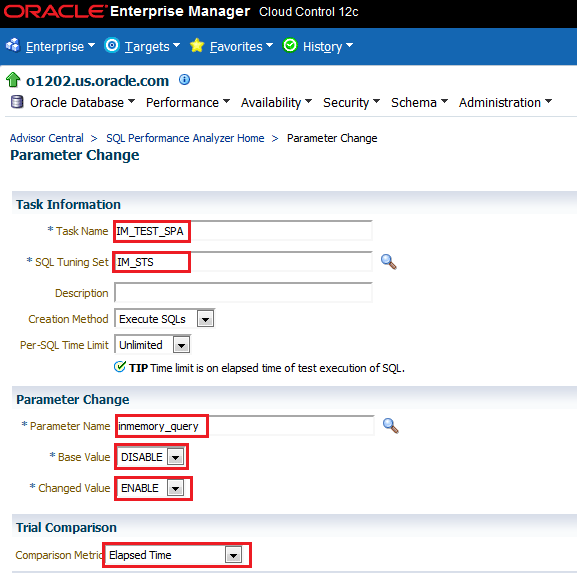Open the History menu
Image resolution: width=577 pixels, height=573 pixels.
[328, 46]
